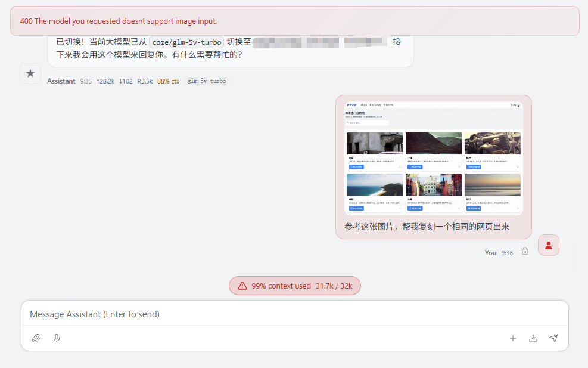The image size is (588, 368).
Task: Click the warning triangle in the context pill
Action: [x=242, y=285]
